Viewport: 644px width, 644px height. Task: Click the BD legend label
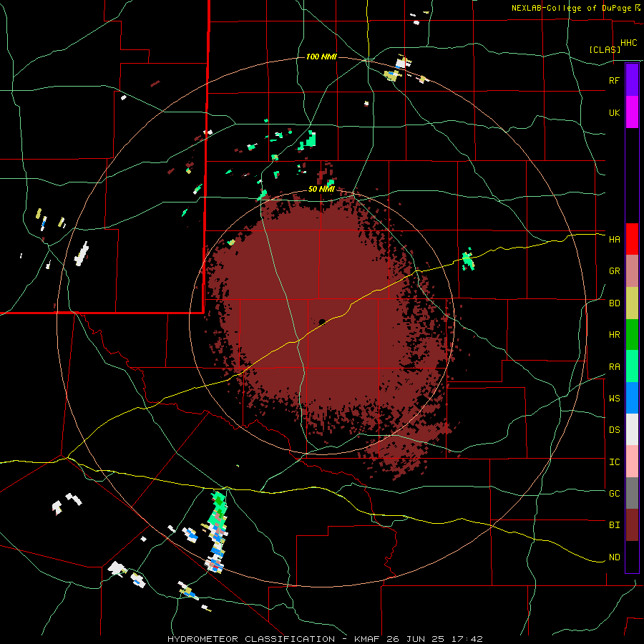[614, 303]
